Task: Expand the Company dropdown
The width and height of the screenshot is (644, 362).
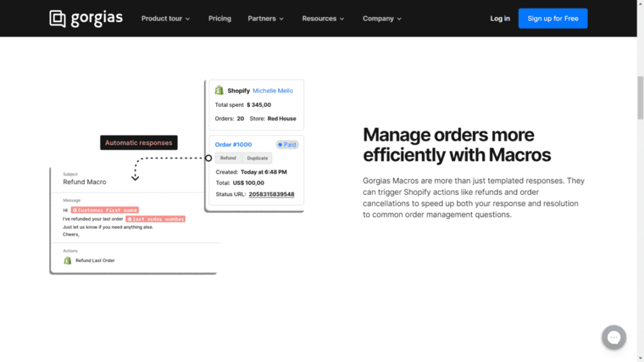Action: (x=381, y=18)
